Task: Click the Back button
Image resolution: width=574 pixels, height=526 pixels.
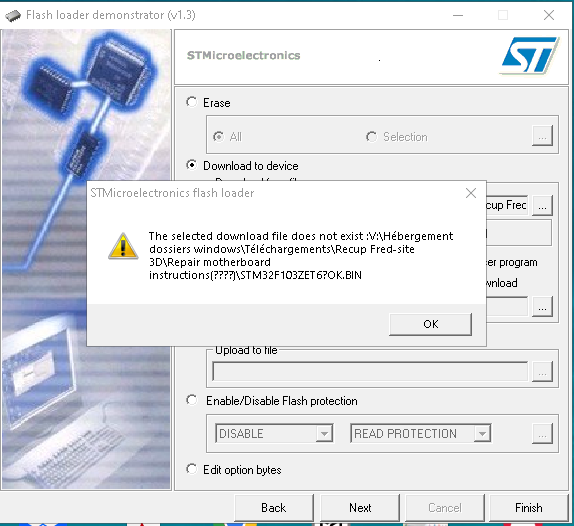Action: (x=274, y=508)
